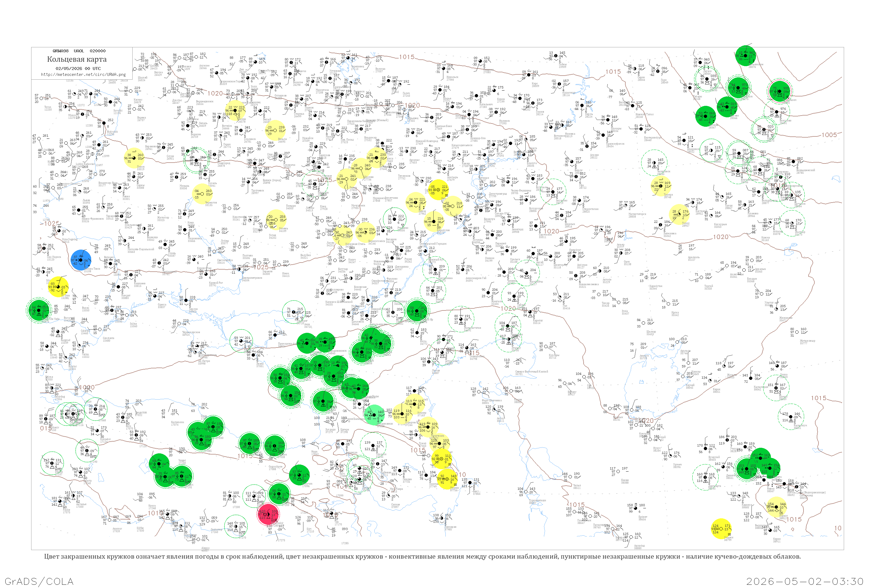882x588 pixels.
Task: Click the 02/05/2026 00 UTC date label
Action: coord(78,68)
